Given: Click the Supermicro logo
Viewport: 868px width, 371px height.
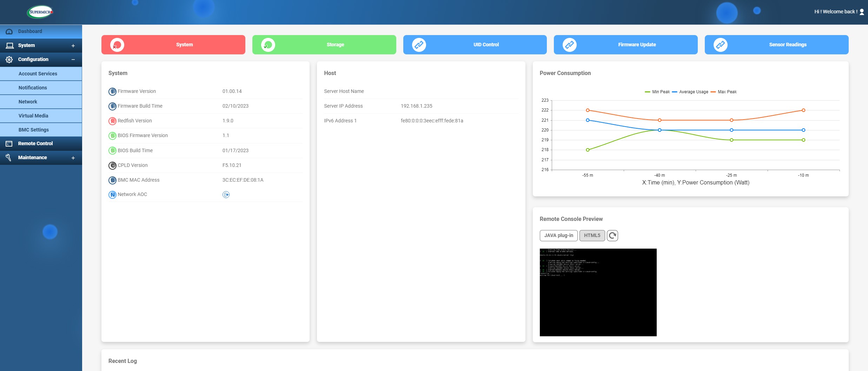Looking at the screenshot, I should [x=40, y=12].
